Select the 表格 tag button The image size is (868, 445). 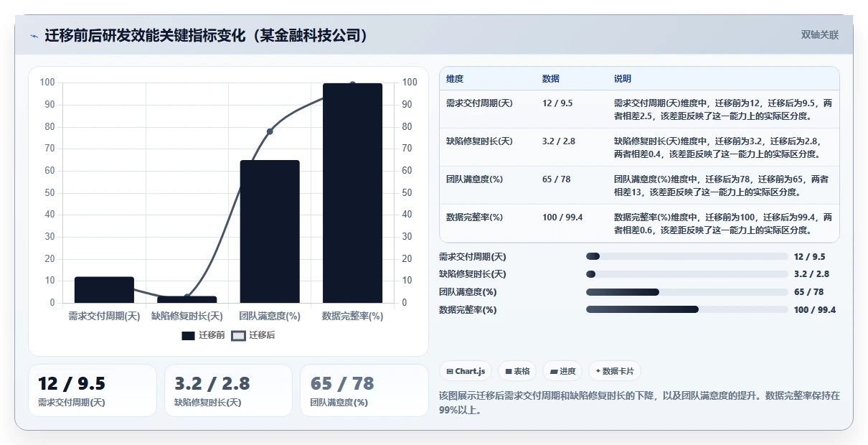(x=517, y=371)
